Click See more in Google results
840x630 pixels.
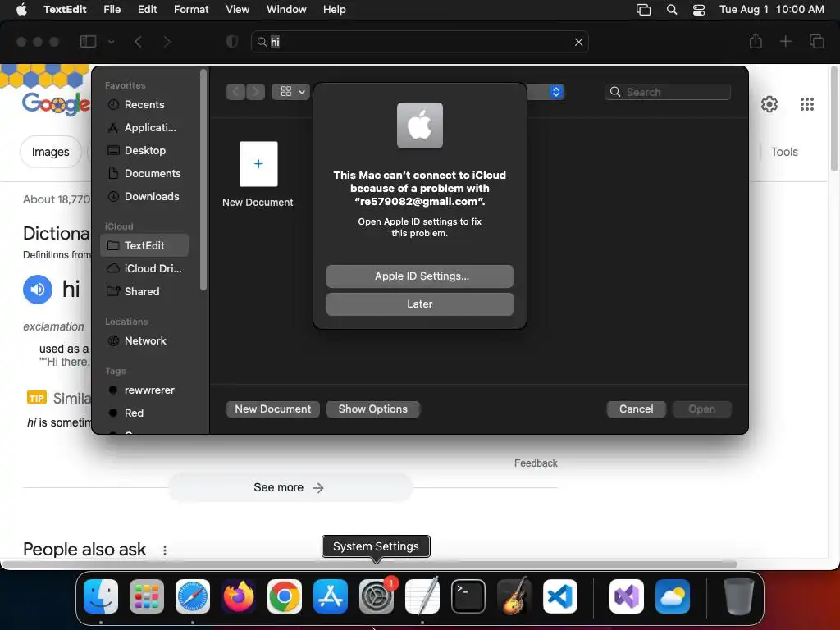tap(290, 487)
